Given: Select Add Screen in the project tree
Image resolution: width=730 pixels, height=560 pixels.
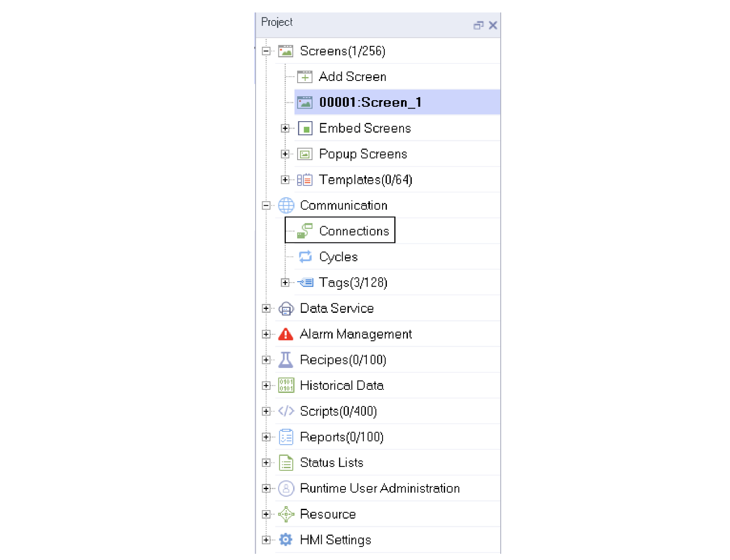Looking at the screenshot, I should [x=353, y=77].
